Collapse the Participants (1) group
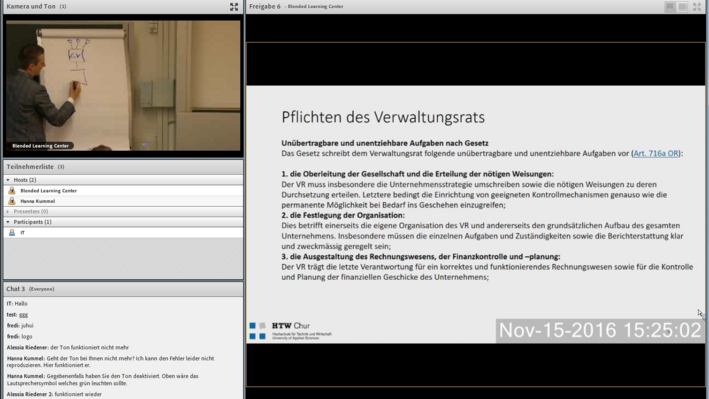Viewport: 709px width, 399px height. click(8, 222)
